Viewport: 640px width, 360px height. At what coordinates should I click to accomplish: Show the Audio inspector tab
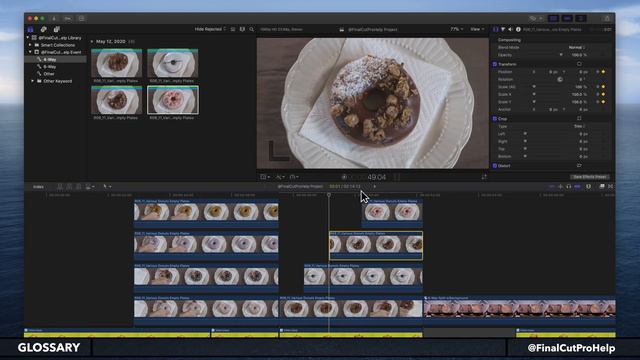510,29
